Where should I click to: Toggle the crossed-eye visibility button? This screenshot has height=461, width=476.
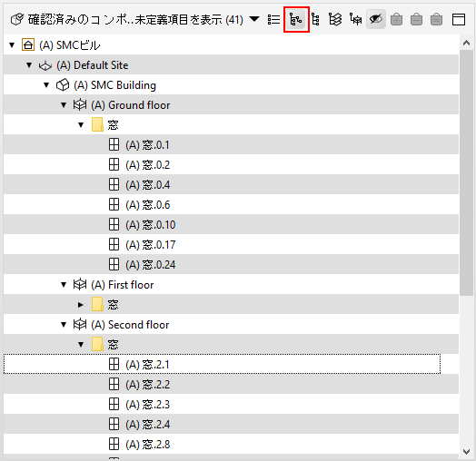pos(376,20)
